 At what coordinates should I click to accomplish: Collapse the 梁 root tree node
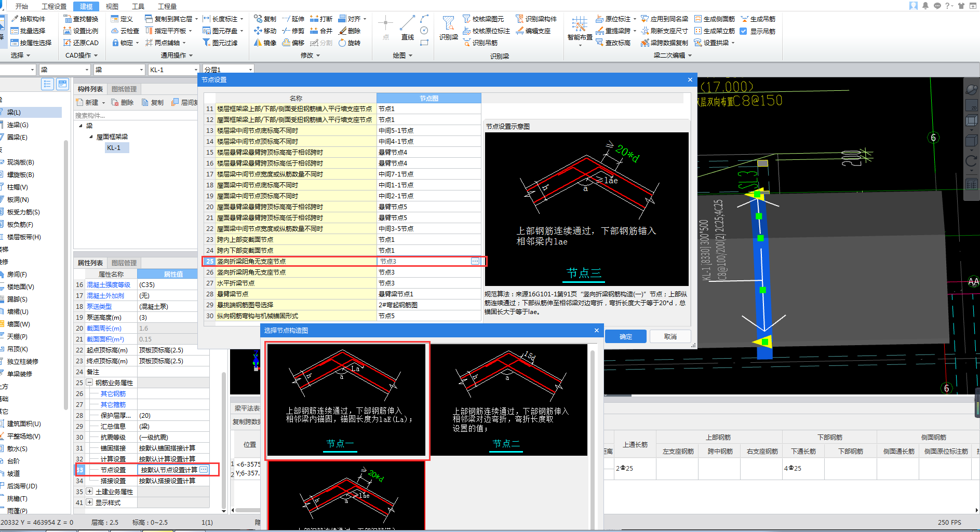pyautogui.click(x=81, y=126)
